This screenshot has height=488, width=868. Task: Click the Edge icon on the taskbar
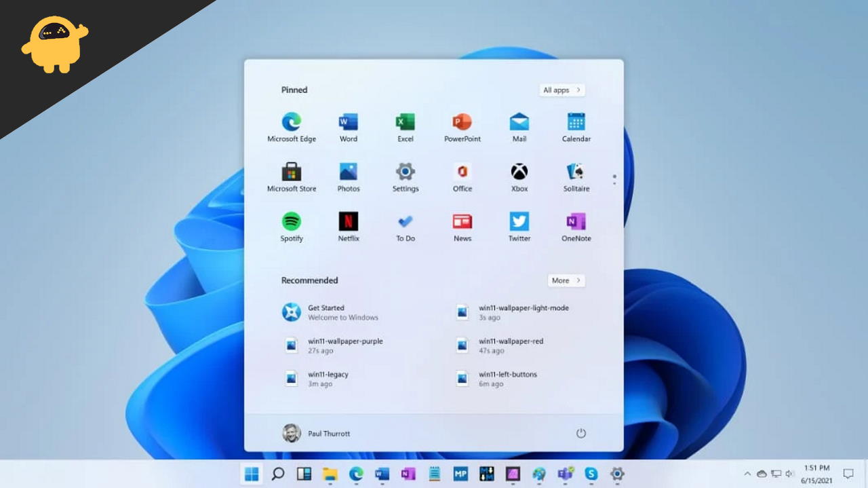click(x=356, y=474)
